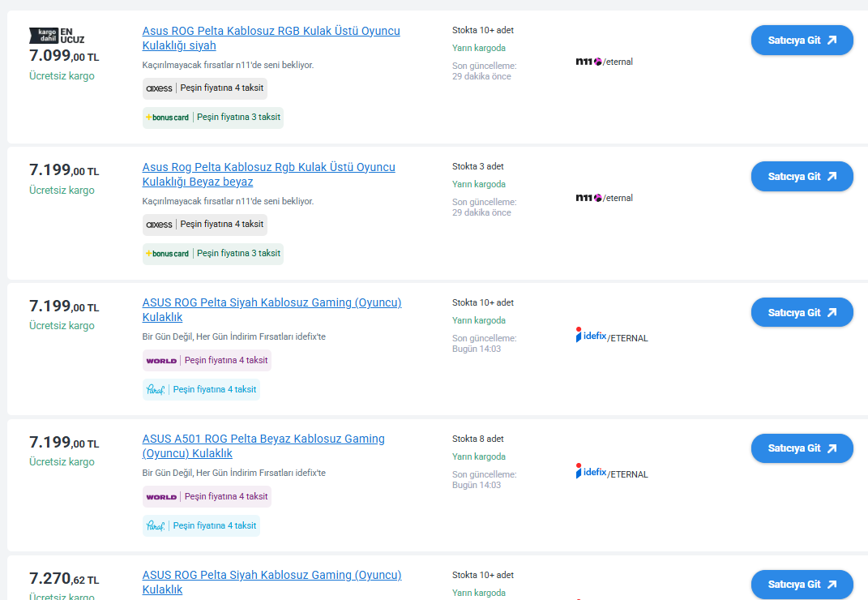Click Ücretsiz kargo under 7.099,00 TL
Viewport: 868px width, 600px height.
tap(62, 76)
